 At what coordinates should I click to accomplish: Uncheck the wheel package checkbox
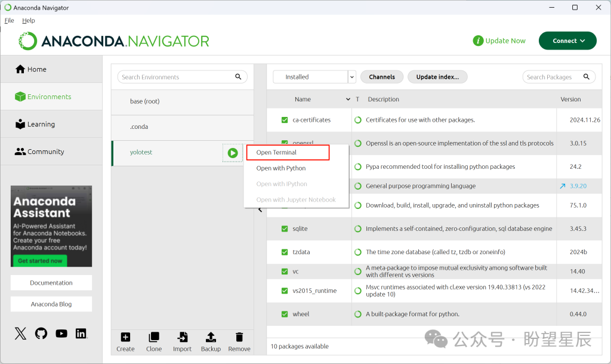coord(285,314)
